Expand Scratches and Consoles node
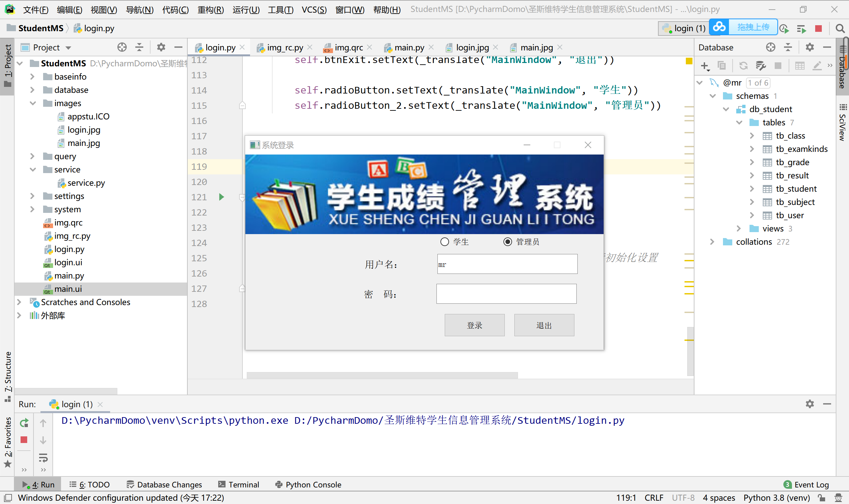This screenshot has width=849, height=504. point(19,302)
